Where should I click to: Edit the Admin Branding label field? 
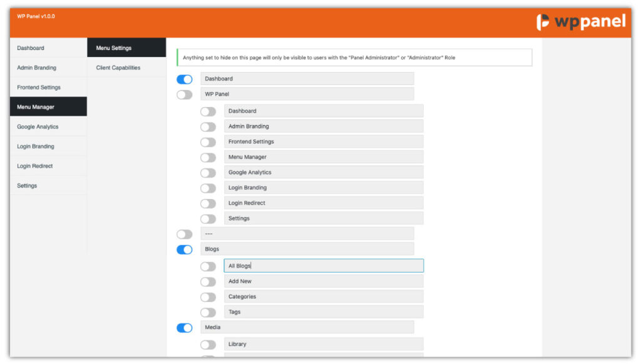tap(324, 126)
